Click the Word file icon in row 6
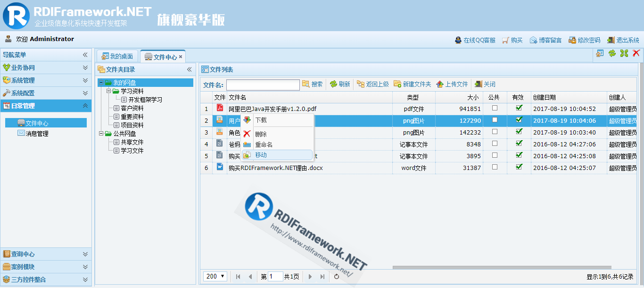 point(220,167)
